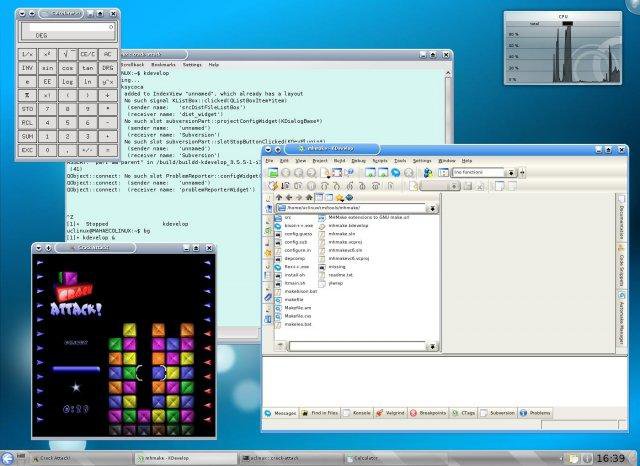Open the bookmarks star icon in file selector

point(339,197)
